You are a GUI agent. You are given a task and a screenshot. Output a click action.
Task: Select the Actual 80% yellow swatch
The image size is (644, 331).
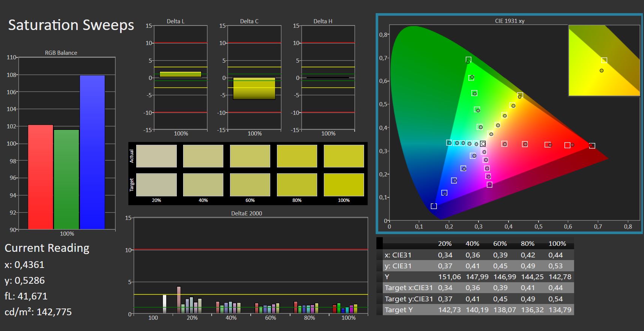point(297,156)
